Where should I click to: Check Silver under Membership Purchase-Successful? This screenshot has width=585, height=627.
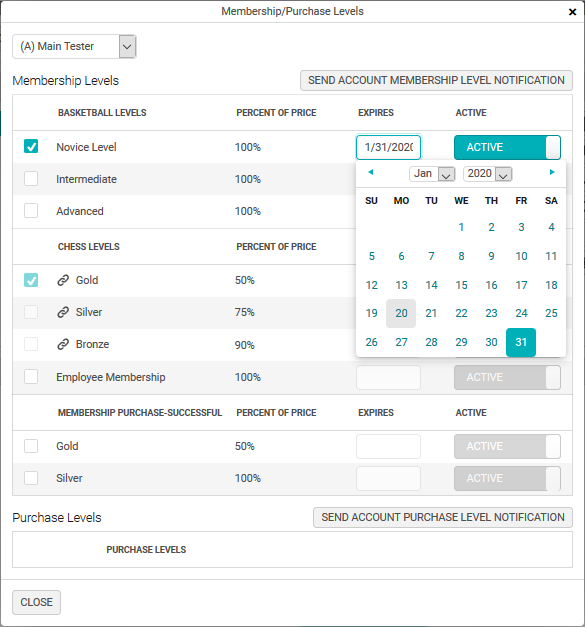31,478
